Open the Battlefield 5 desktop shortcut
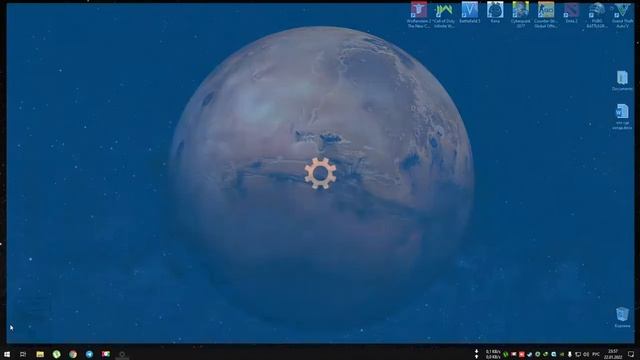This screenshot has width=640, height=360. [x=469, y=12]
